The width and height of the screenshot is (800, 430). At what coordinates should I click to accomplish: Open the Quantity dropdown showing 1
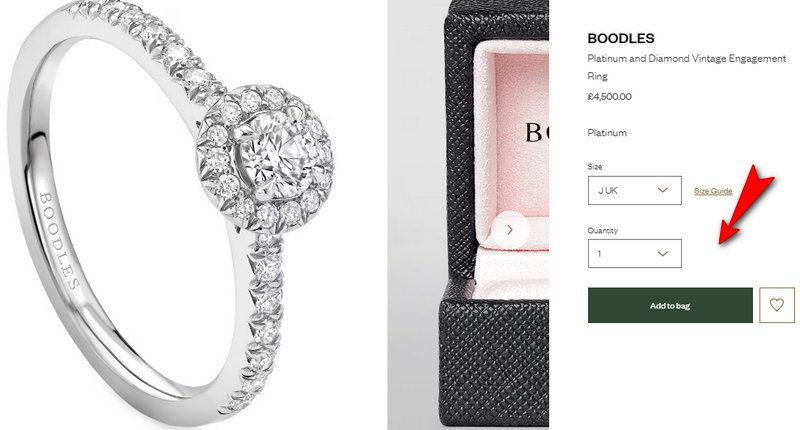[x=635, y=254]
